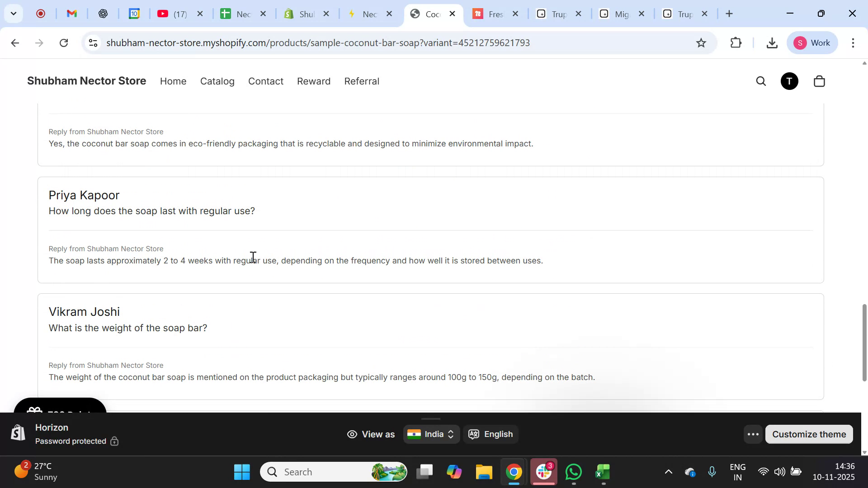Screen dimensions: 868x488
Task: Open the shopping cart icon
Action: (x=819, y=81)
